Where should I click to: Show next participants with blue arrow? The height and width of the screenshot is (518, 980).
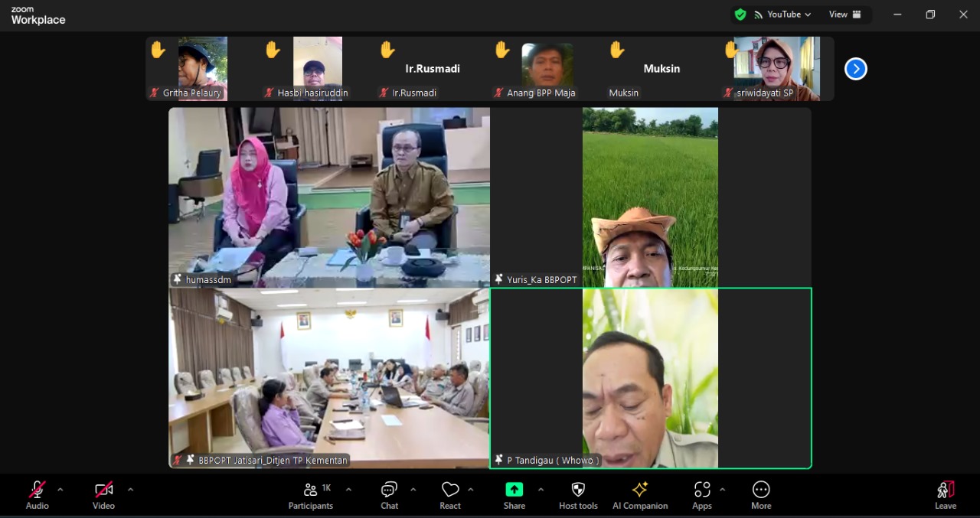tap(855, 69)
